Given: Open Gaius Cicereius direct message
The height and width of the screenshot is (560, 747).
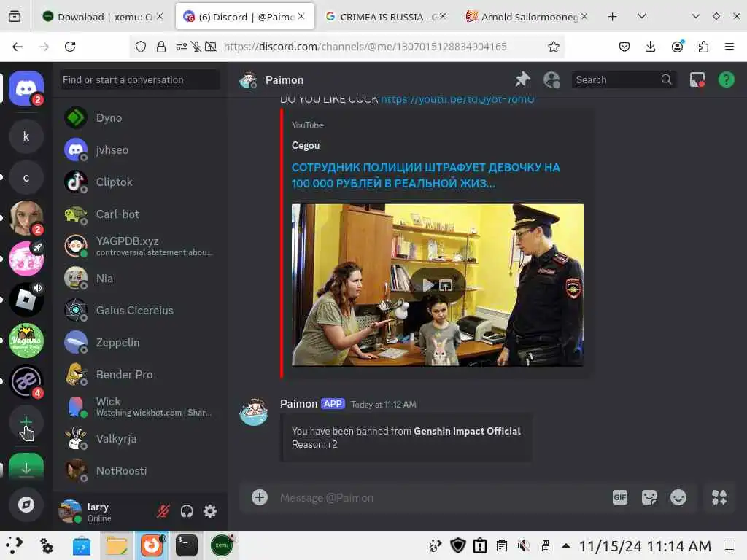Looking at the screenshot, I should (140, 311).
